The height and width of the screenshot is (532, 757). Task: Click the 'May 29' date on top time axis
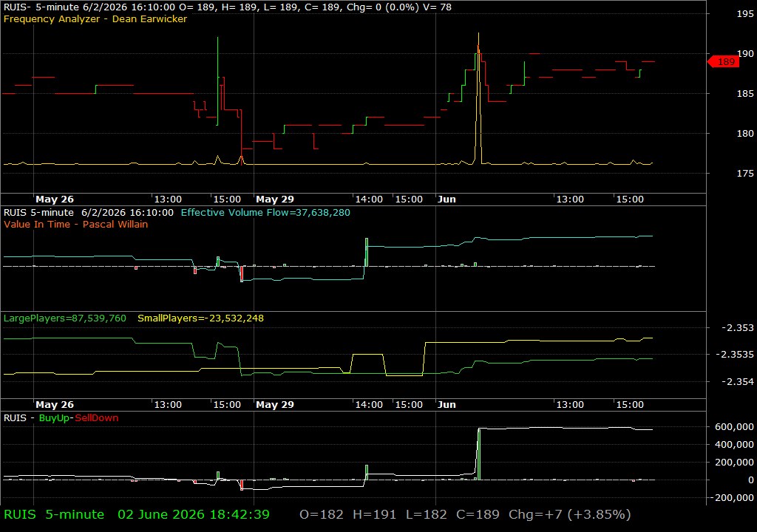[275, 199]
